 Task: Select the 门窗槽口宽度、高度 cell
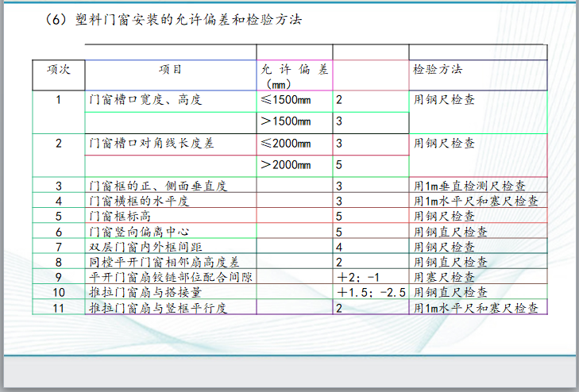146,101
